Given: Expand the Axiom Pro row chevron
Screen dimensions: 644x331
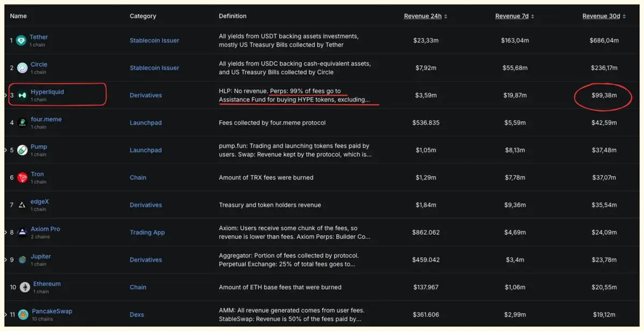Looking at the screenshot, I should (6, 233).
